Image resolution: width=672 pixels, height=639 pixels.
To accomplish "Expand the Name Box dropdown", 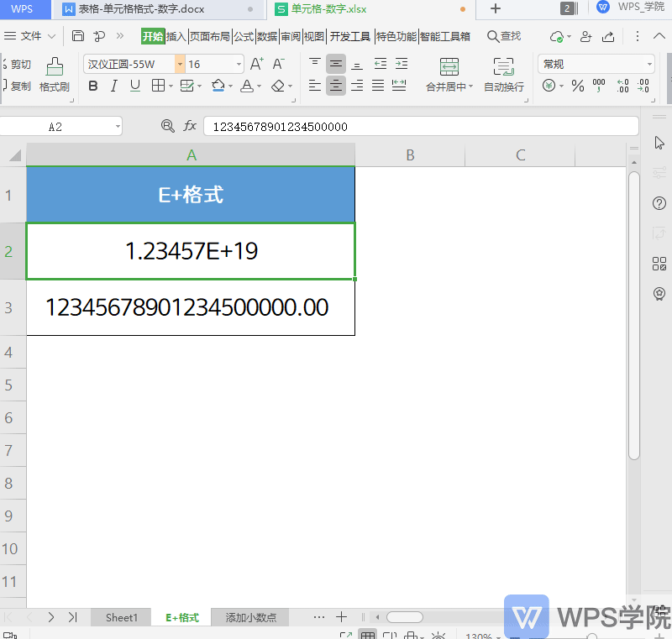I will (x=118, y=127).
